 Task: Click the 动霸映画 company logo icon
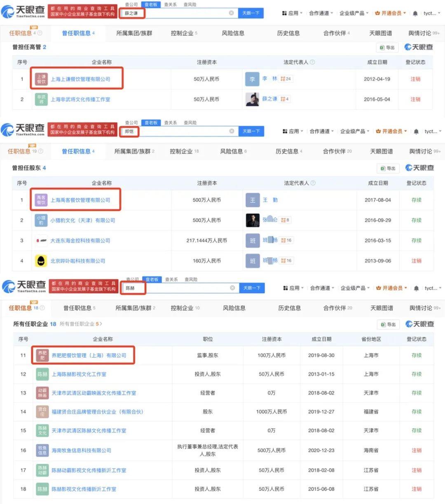pos(42,393)
